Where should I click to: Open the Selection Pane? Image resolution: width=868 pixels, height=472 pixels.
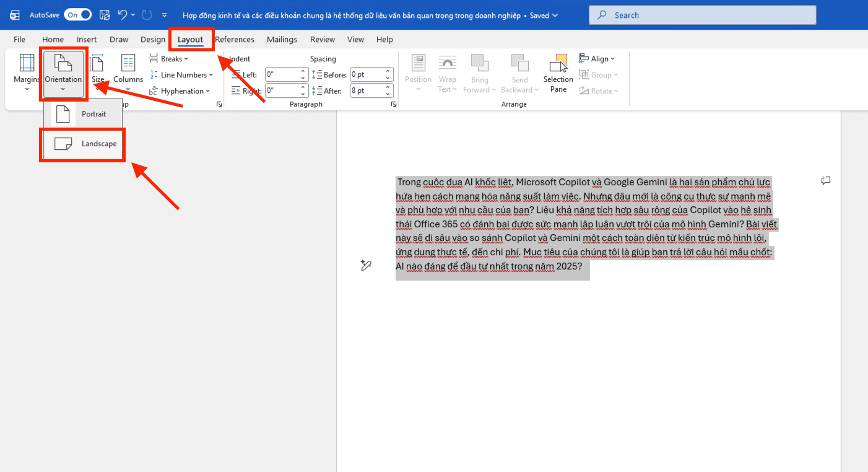[x=558, y=73]
